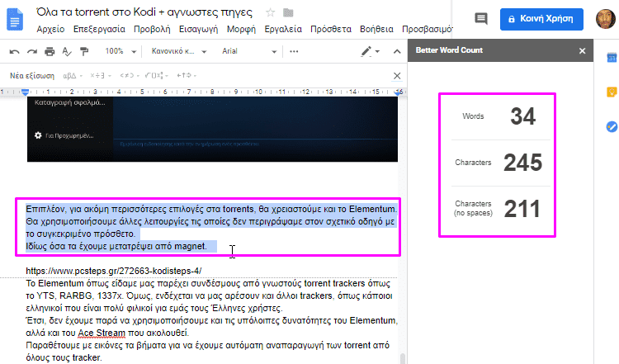The width and height of the screenshot is (619, 364).
Task: Star the document title
Action: (x=270, y=12)
